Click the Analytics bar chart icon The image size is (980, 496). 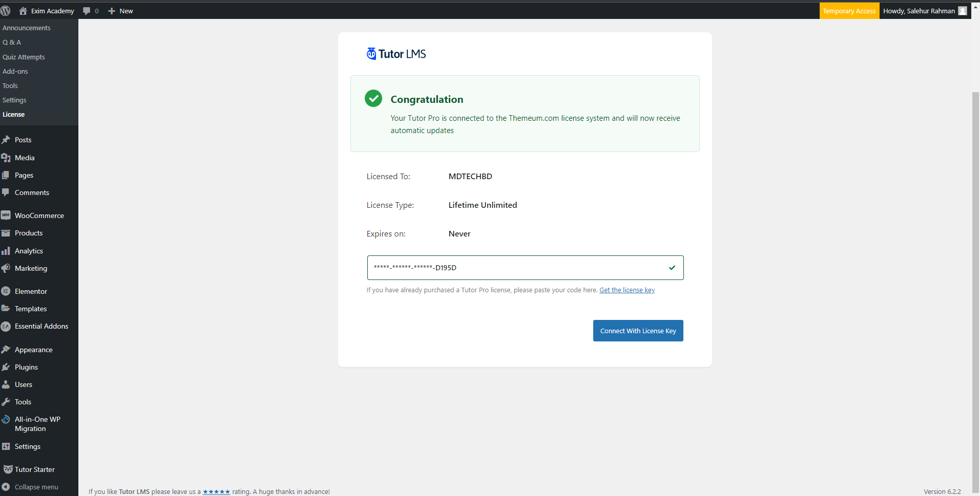coord(6,251)
